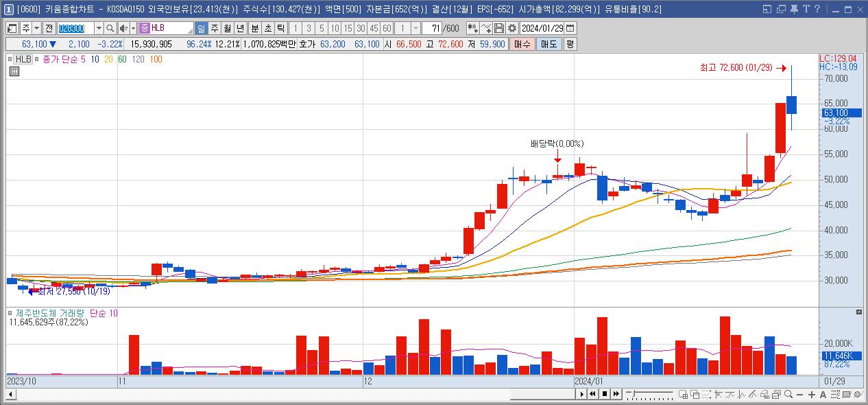Viewport: 868px width, 405px height.
Task: Expand the speaker options dropdown arrow
Action: click(134, 28)
